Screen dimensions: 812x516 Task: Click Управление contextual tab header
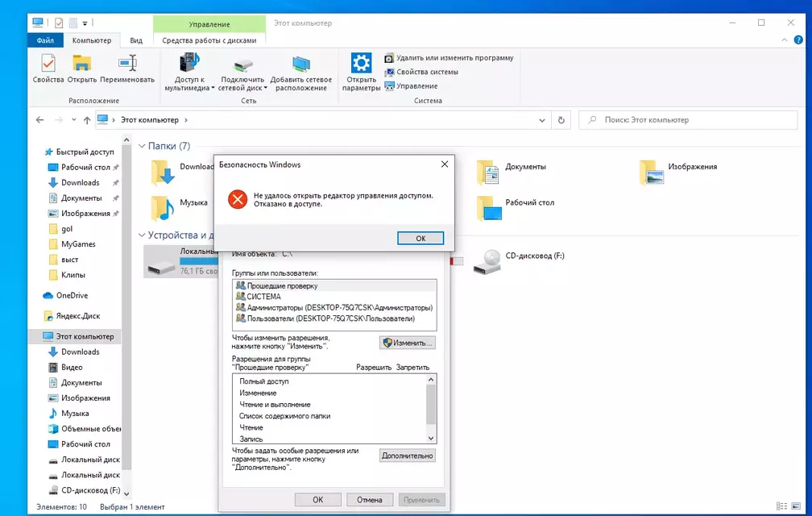[209, 24]
